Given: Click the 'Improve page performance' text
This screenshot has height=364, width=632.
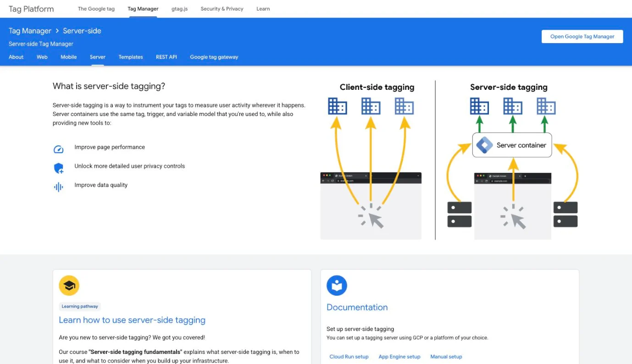Looking at the screenshot, I should click(110, 147).
